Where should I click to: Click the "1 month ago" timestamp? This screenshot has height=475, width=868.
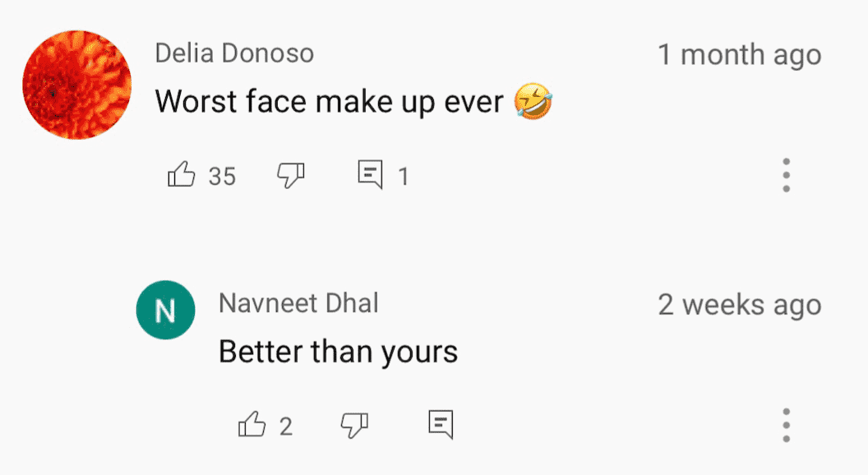coord(739,55)
